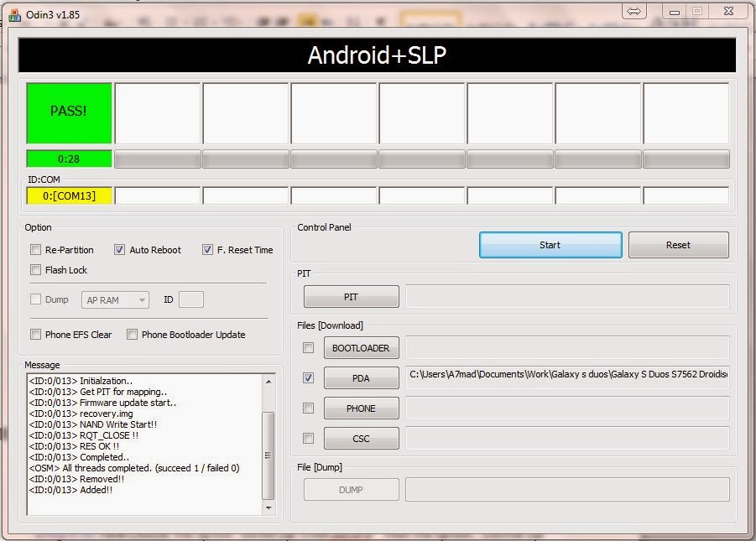Tick the checkbox beside CSC button

308,439
